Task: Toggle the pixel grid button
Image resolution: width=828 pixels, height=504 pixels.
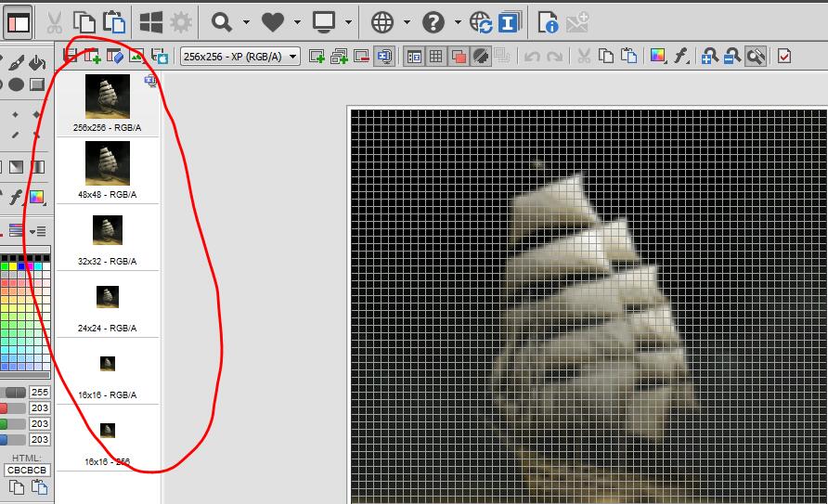Action: (x=436, y=56)
